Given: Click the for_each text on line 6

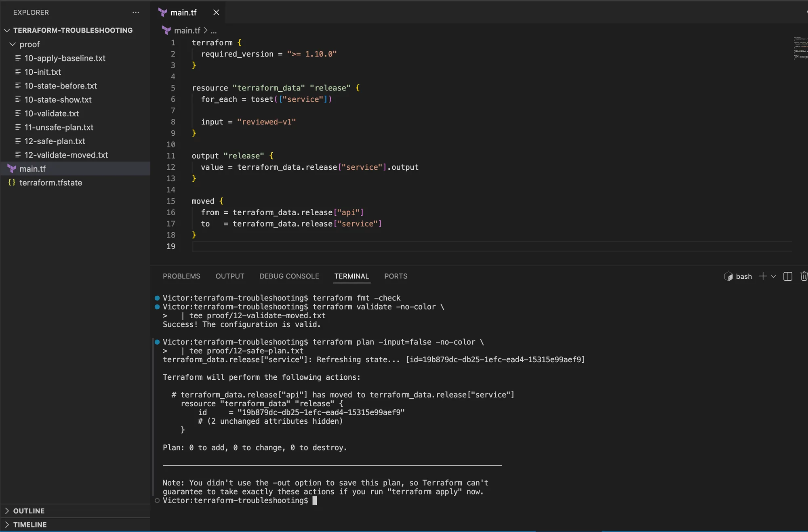Looking at the screenshot, I should tap(219, 99).
